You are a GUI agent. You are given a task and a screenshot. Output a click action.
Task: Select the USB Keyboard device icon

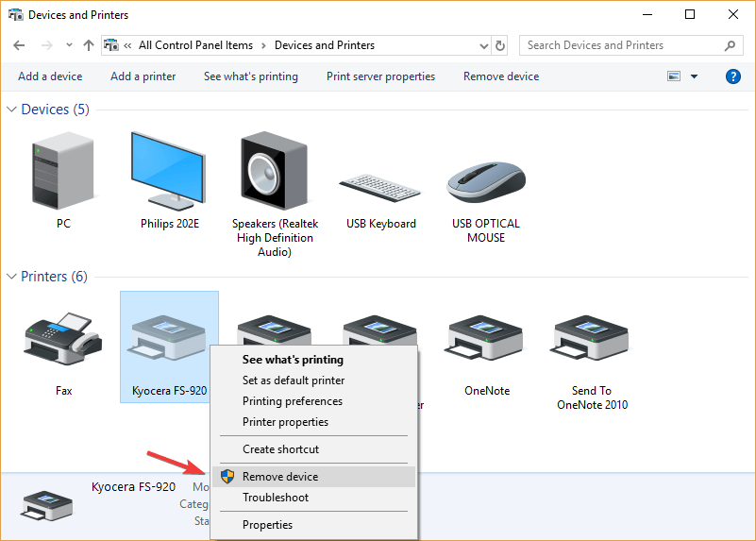380,188
